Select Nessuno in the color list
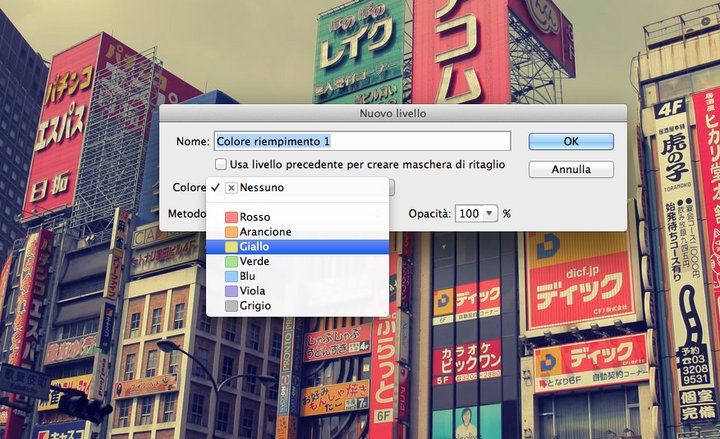 click(298, 187)
